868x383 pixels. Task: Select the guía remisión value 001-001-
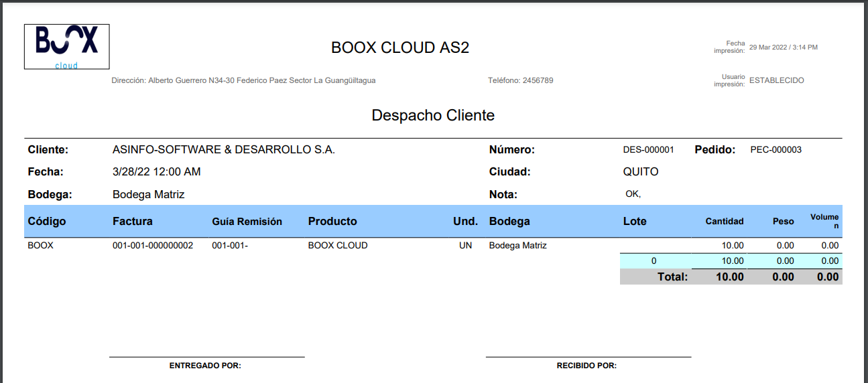[230, 246]
